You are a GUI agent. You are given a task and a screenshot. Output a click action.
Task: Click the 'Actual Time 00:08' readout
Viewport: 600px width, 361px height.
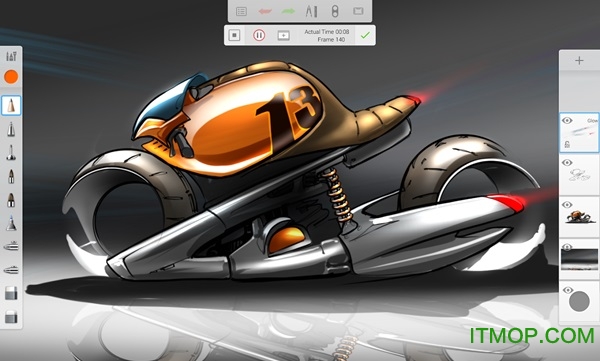[x=327, y=32]
